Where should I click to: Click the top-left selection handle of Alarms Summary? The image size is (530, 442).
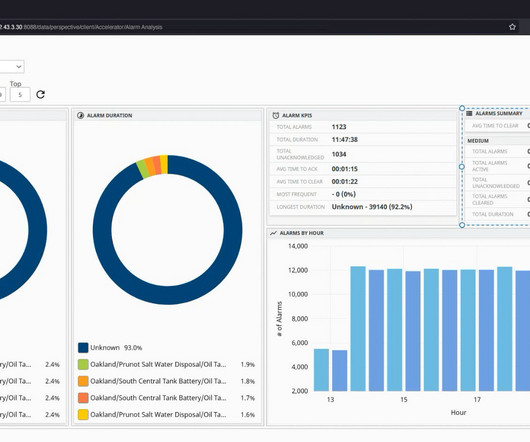click(462, 108)
